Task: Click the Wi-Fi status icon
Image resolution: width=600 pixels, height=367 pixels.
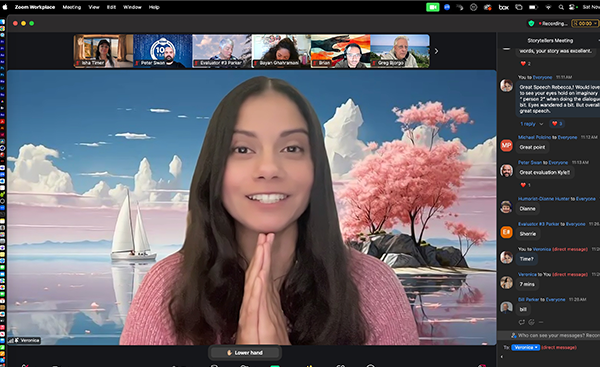Action: [x=548, y=7]
